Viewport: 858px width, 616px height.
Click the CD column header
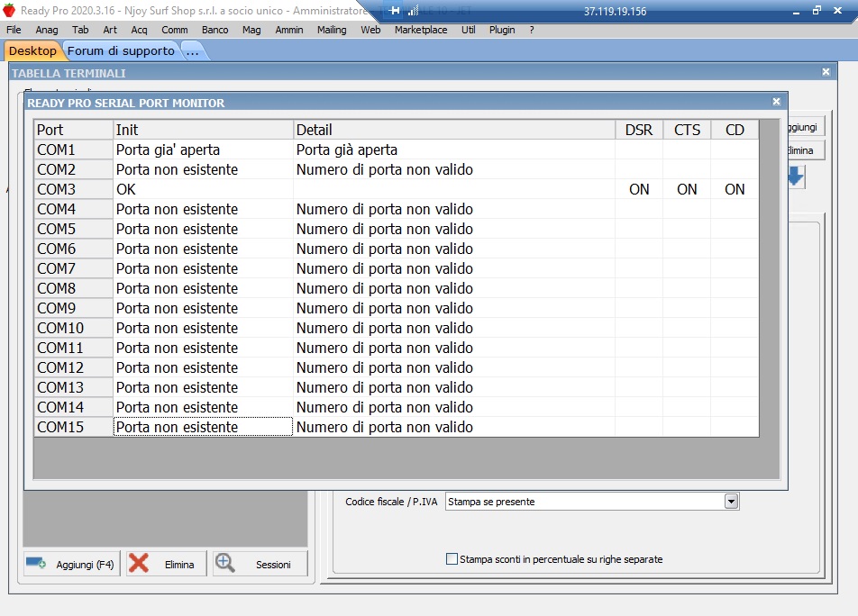735,130
